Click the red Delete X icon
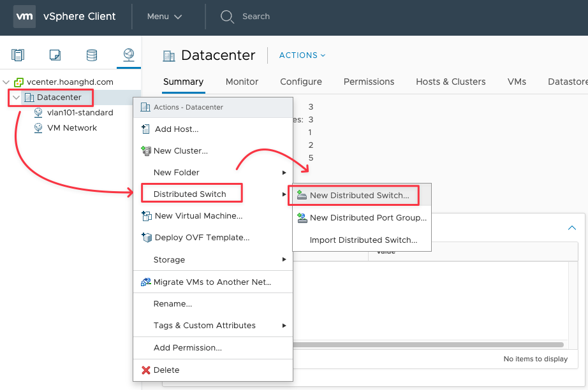The height and width of the screenshot is (390, 588). (x=146, y=370)
